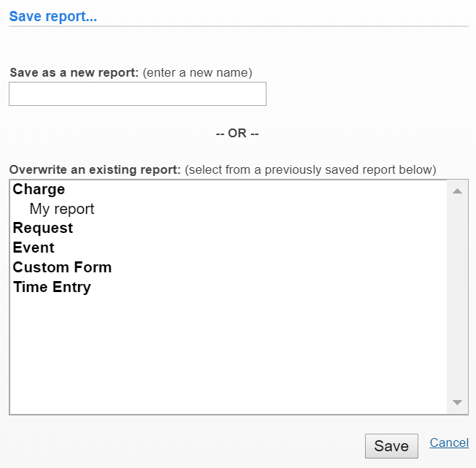Screen dimensions: 476x468
Task: Click the "Overwrite an existing report:" label
Action: pyautogui.click(x=95, y=170)
